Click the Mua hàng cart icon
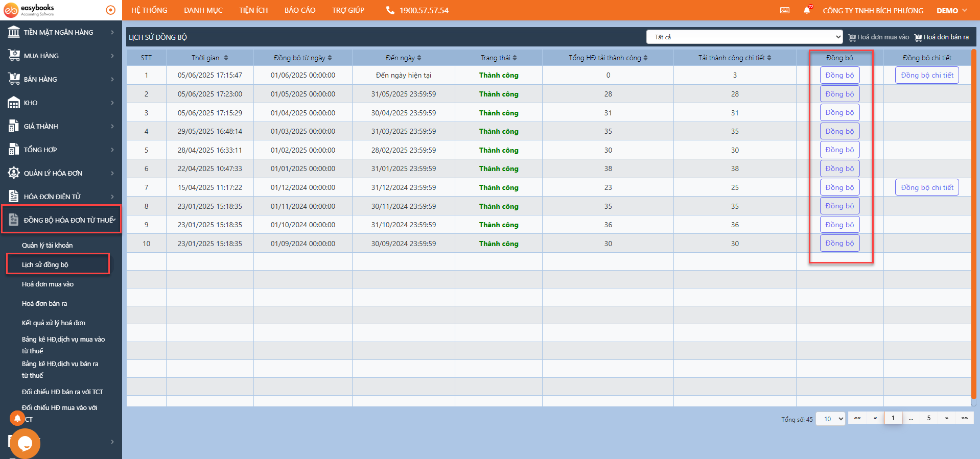The image size is (980, 459). pos(14,55)
